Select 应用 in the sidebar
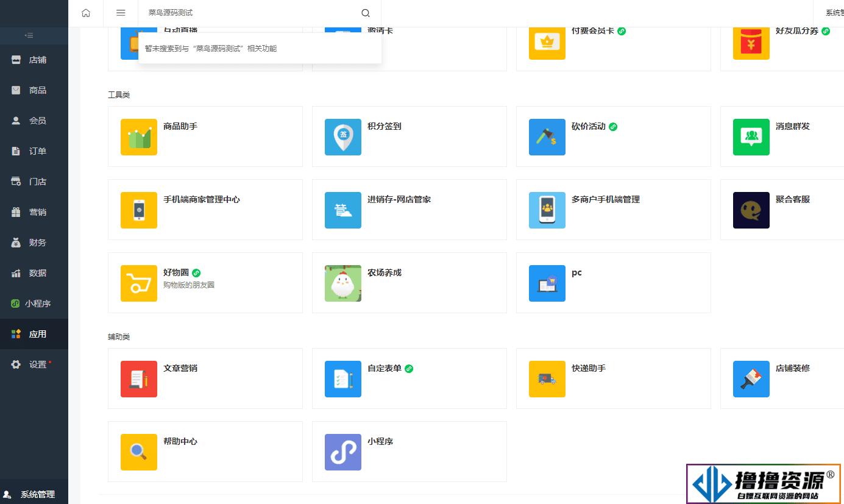Image resolution: width=844 pixels, height=504 pixels. (34, 334)
